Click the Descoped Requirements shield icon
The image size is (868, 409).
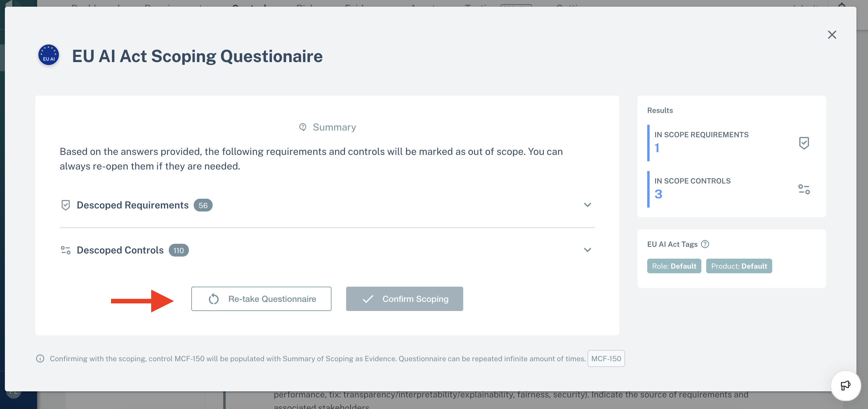(x=66, y=205)
